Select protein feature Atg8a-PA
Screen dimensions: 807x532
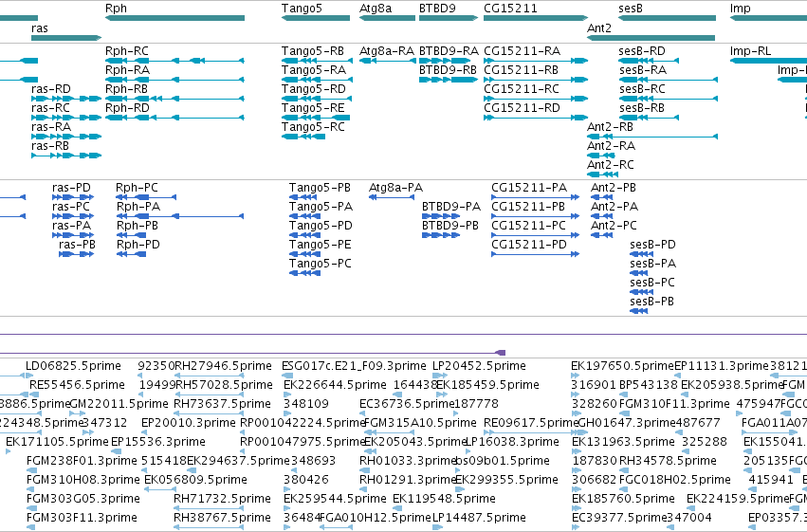point(392,197)
